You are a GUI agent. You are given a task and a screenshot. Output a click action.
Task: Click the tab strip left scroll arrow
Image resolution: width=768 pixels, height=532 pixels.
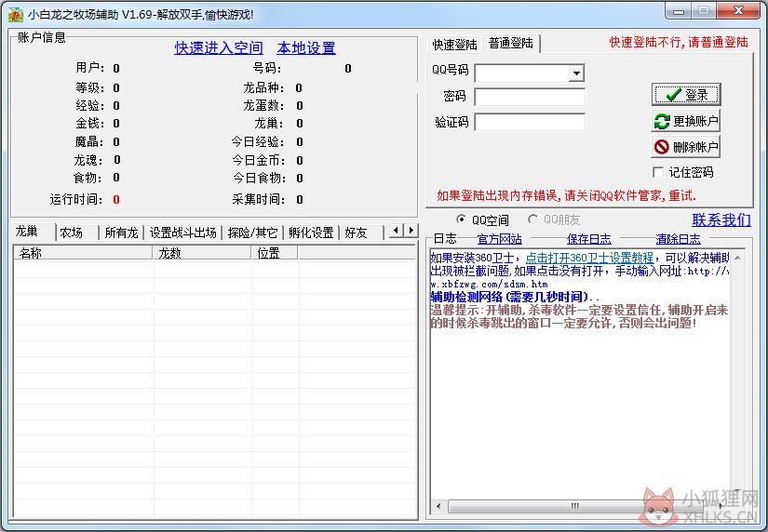pyautogui.click(x=397, y=230)
